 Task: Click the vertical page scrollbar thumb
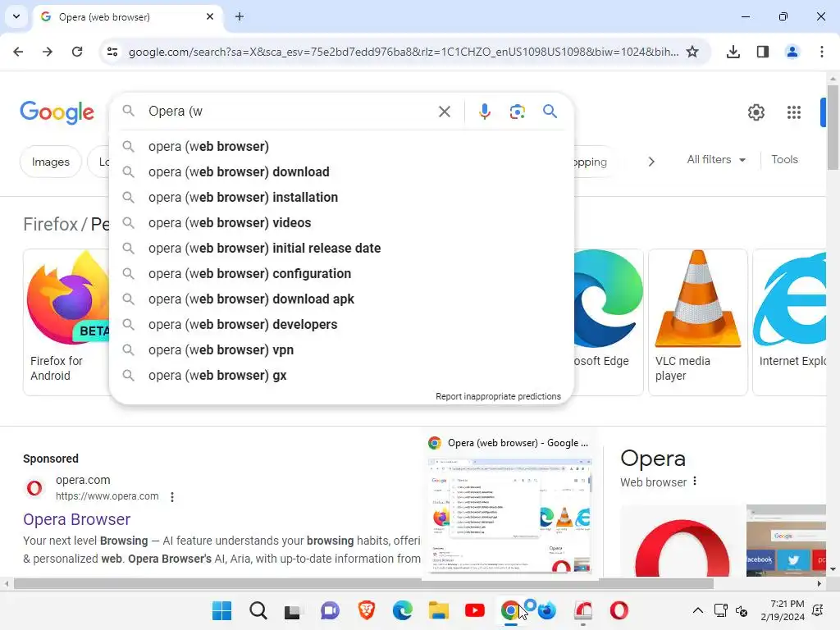pyautogui.click(x=833, y=126)
